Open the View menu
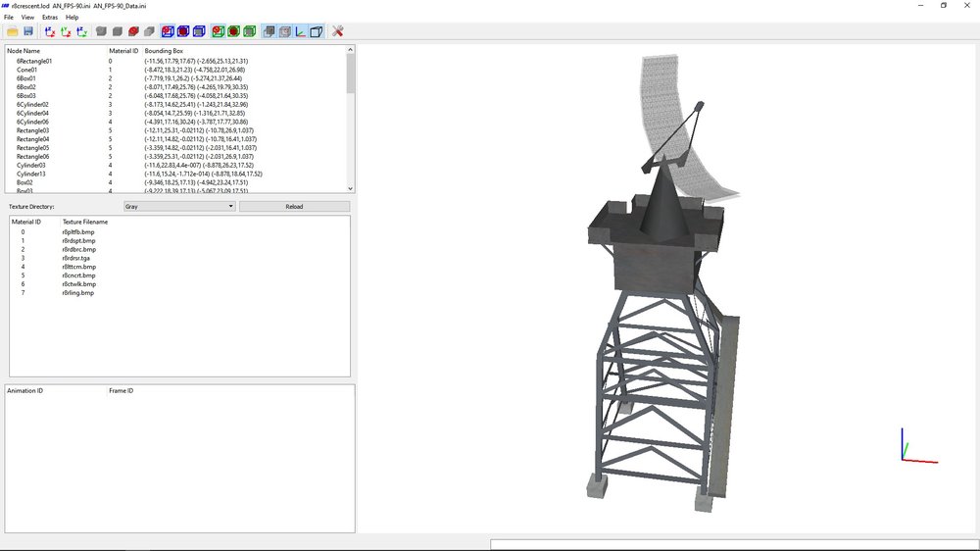Viewport: 980px width, 551px height. (28, 18)
